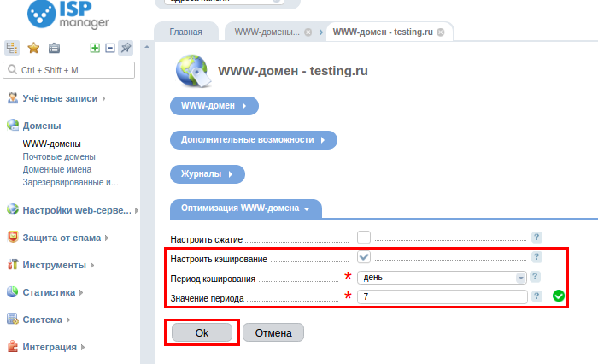
Task: Click the Домены globe icon in sidebar
Action: (x=13, y=125)
